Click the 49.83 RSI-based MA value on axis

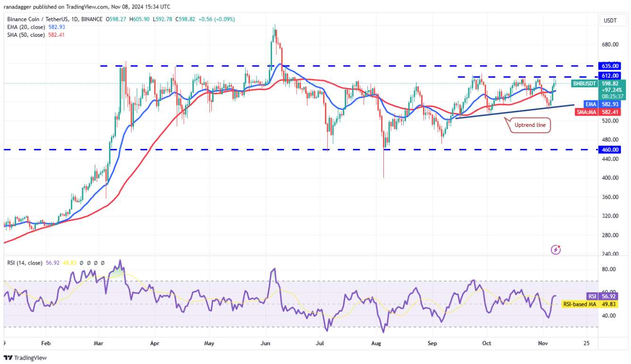pos(608,304)
